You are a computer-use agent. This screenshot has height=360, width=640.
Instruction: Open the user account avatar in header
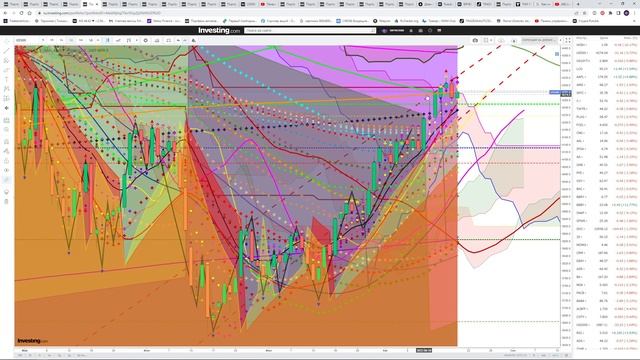tap(384, 30)
